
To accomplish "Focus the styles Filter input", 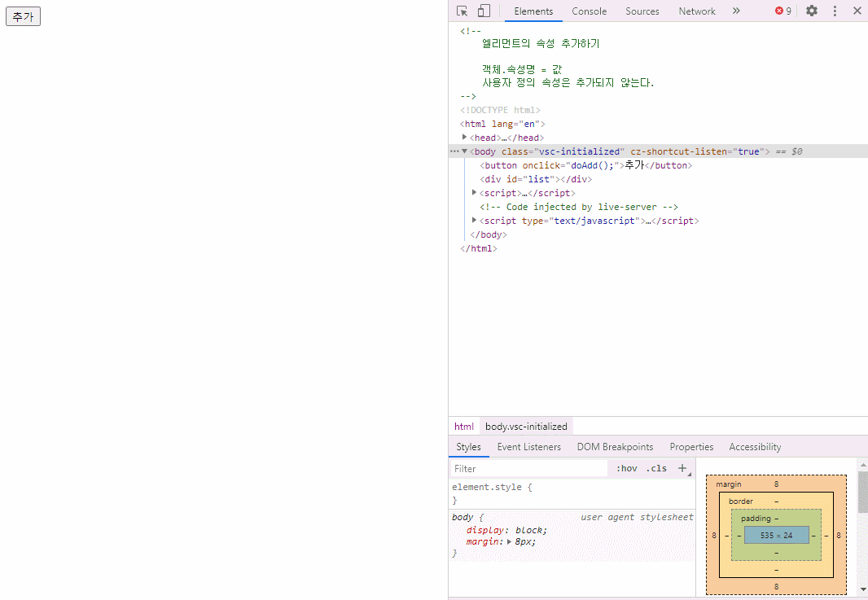I will (x=528, y=469).
